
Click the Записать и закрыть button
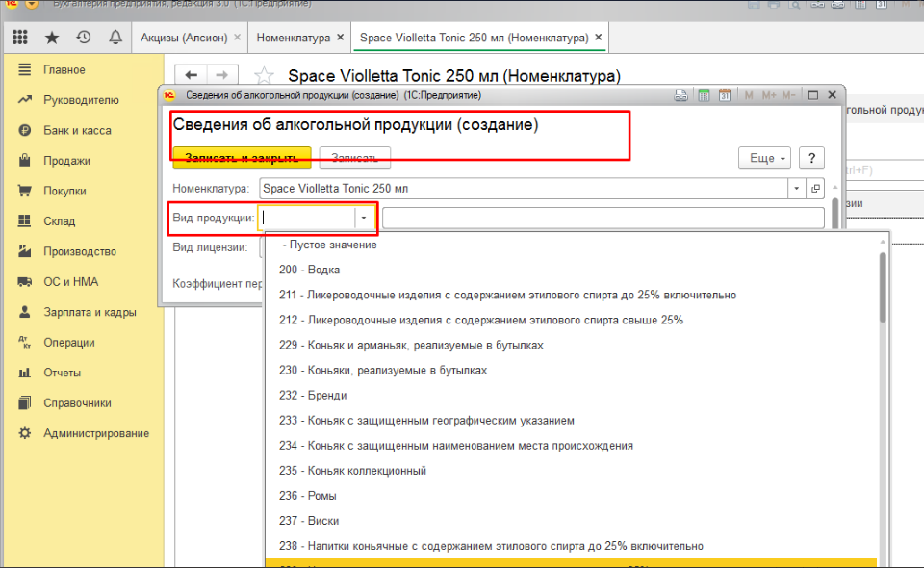pos(242,158)
